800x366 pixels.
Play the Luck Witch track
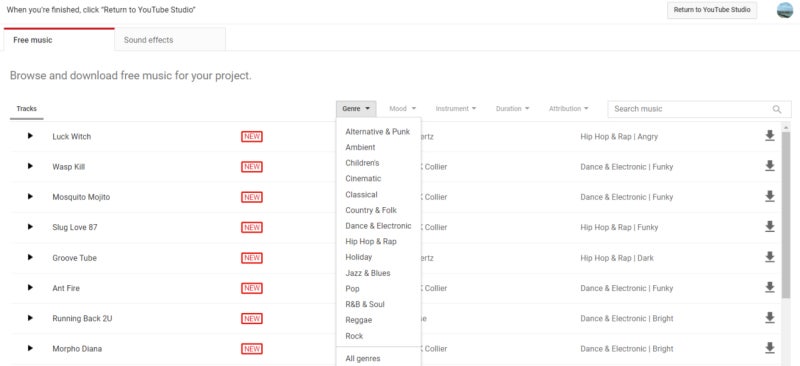[30, 136]
